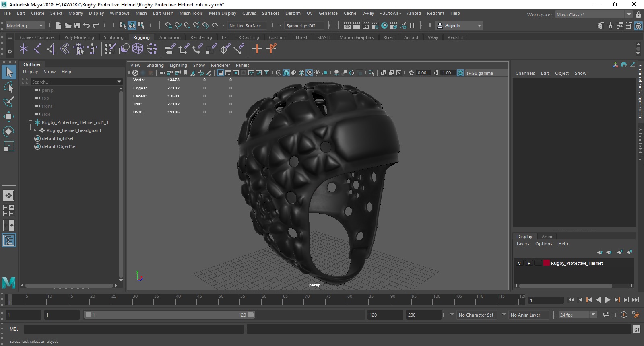Activate the Lasso select tool
644x346 pixels.
coord(9,87)
